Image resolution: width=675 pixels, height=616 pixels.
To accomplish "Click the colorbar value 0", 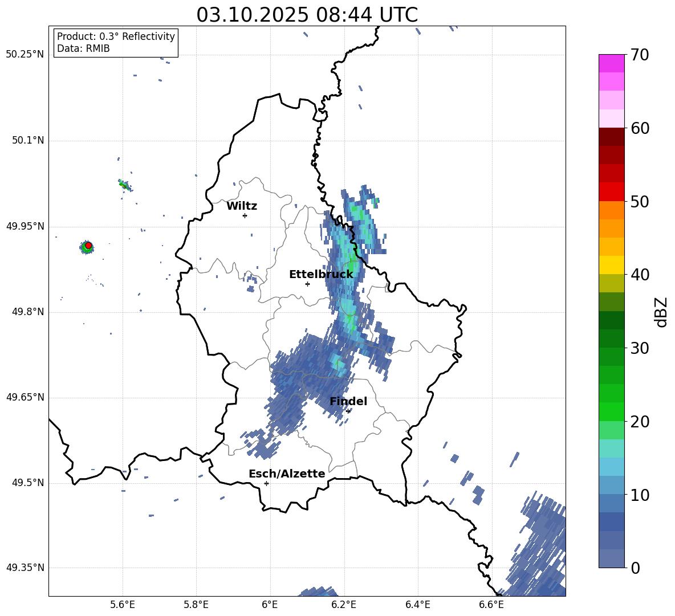I will coord(636,568).
